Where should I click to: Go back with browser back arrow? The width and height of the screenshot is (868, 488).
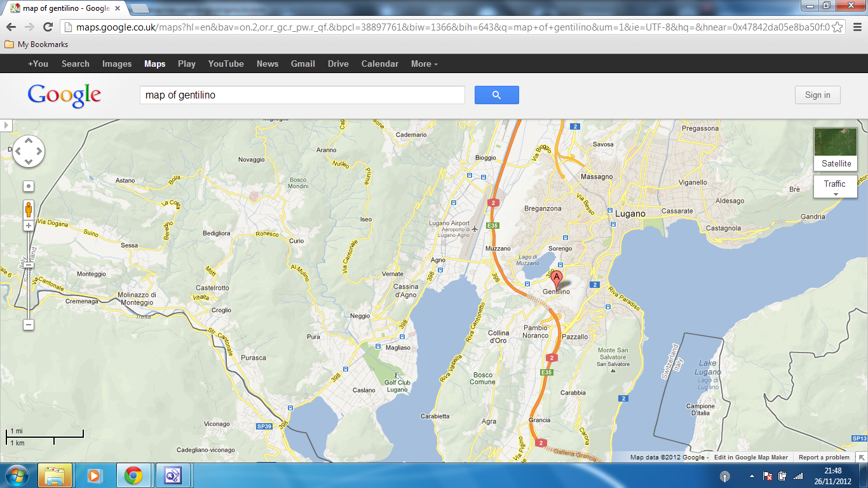click(10, 27)
